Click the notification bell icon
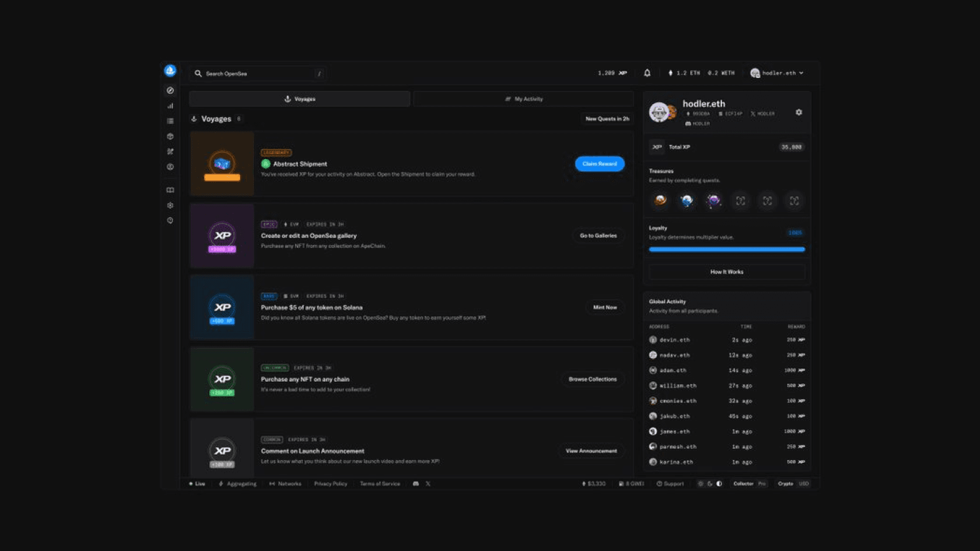980x551 pixels. [x=647, y=73]
